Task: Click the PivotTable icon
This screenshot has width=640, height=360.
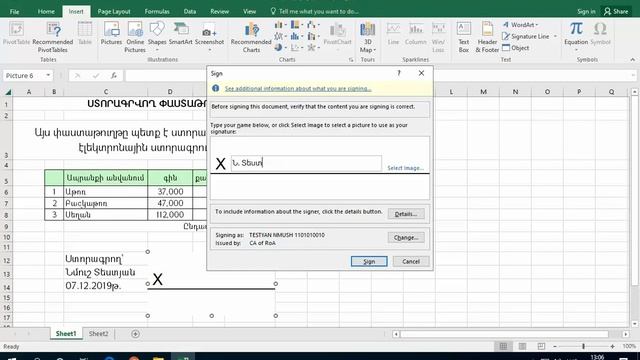Action: 16,33
